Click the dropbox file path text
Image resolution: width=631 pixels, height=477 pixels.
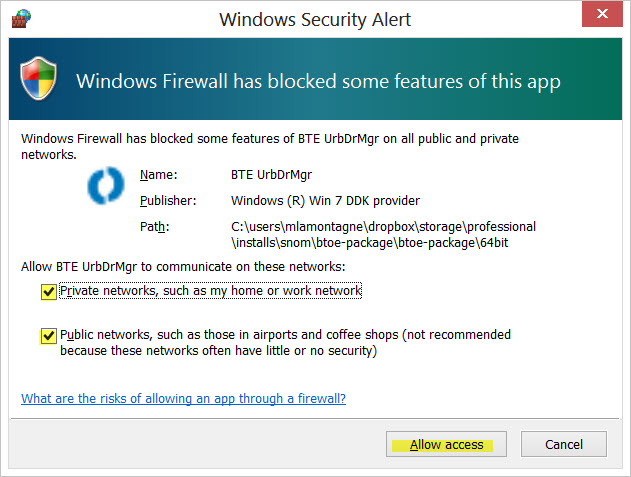click(384, 235)
